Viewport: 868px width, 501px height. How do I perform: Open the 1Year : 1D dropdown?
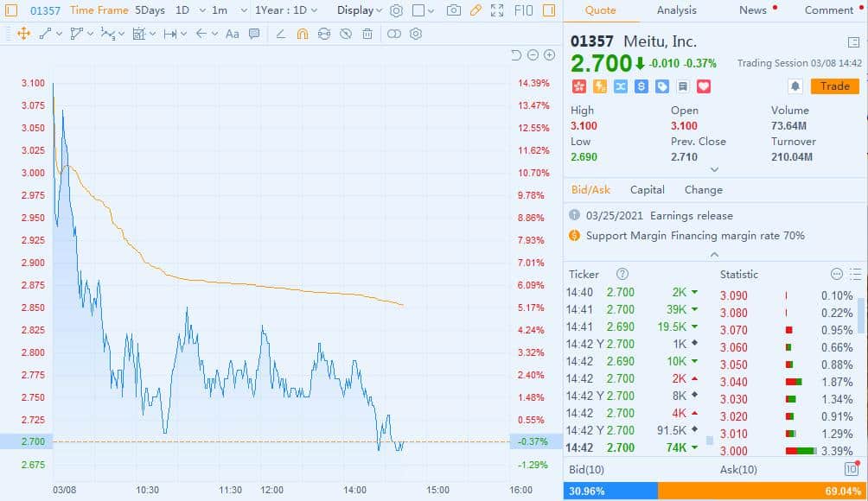click(x=286, y=10)
